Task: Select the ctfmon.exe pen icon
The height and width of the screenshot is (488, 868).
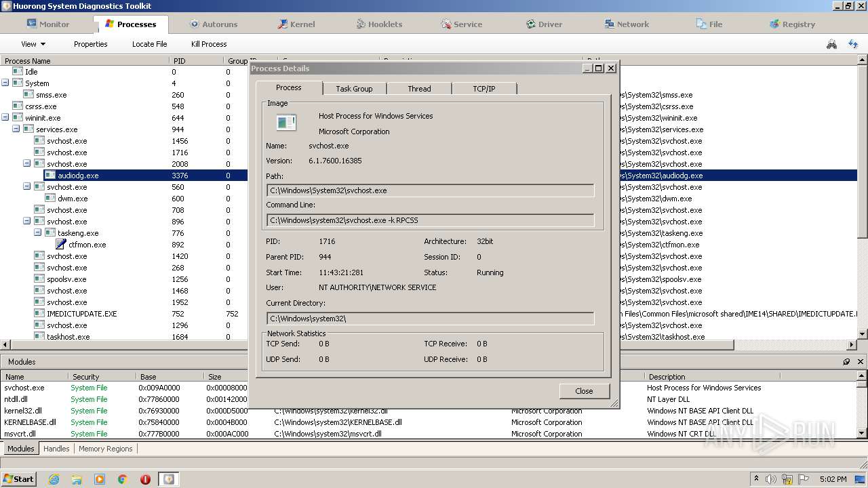Action: pyautogui.click(x=61, y=244)
